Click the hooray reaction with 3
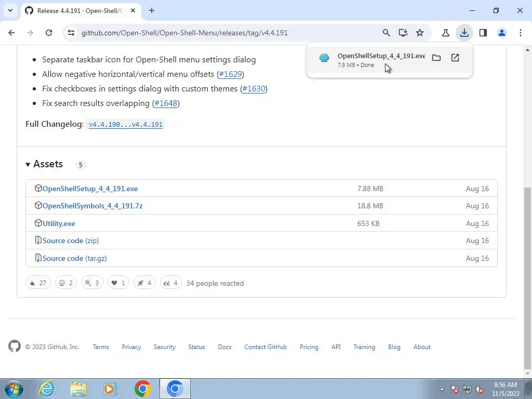Viewport: 532px width, 399px height. tap(92, 283)
